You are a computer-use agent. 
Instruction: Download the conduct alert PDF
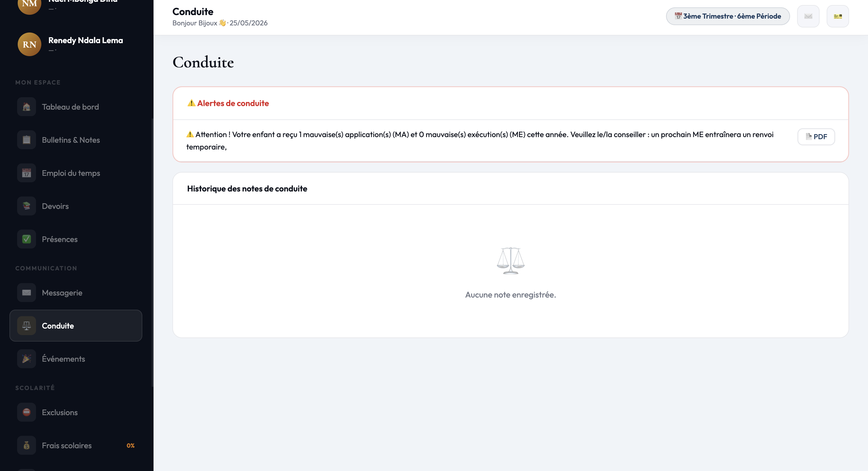pos(816,137)
